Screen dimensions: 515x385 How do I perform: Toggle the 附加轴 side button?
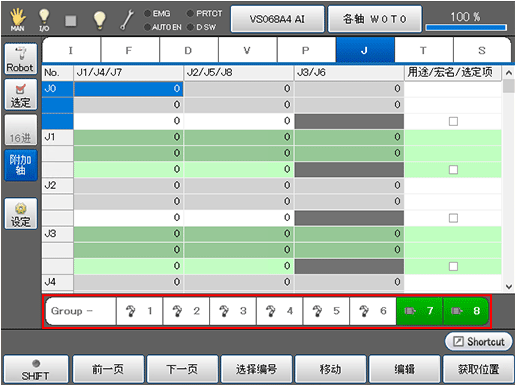coord(21,165)
